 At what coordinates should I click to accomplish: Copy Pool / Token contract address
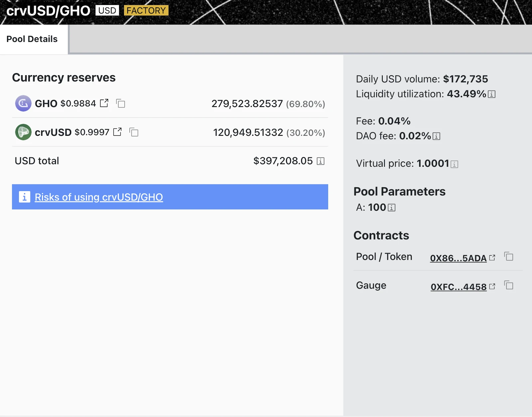point(509,257)
